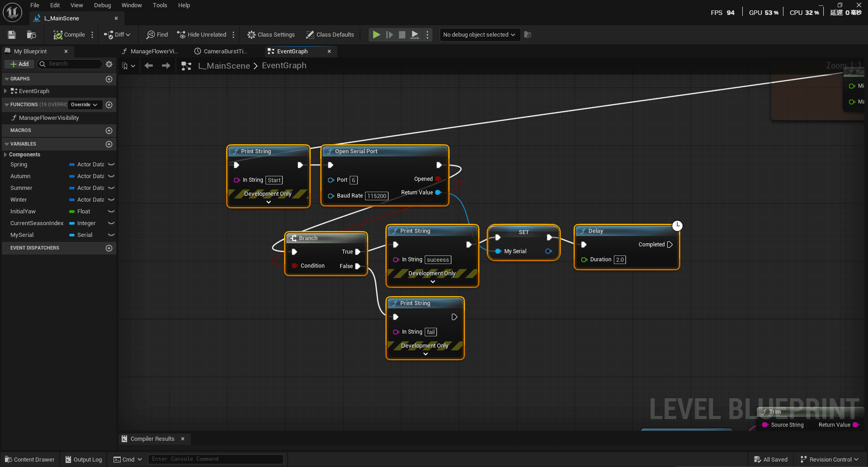Open the Find results search tool
This screenshot has width=868, height=467.
pyautogui.click(x=157, y=34)
